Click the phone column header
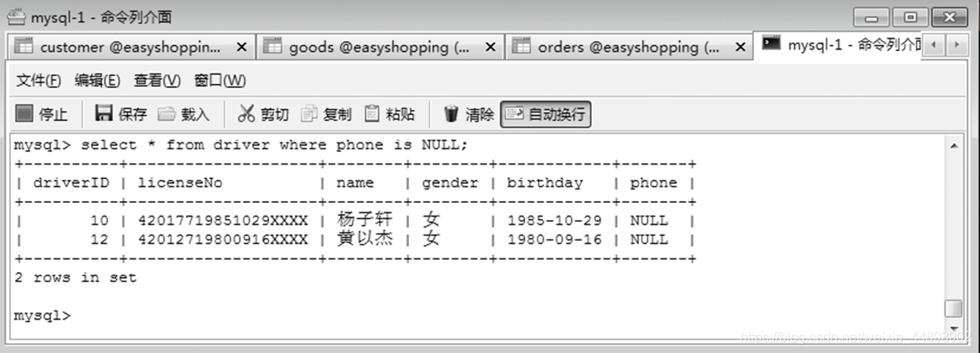980x353 pixels. (653, 182)
